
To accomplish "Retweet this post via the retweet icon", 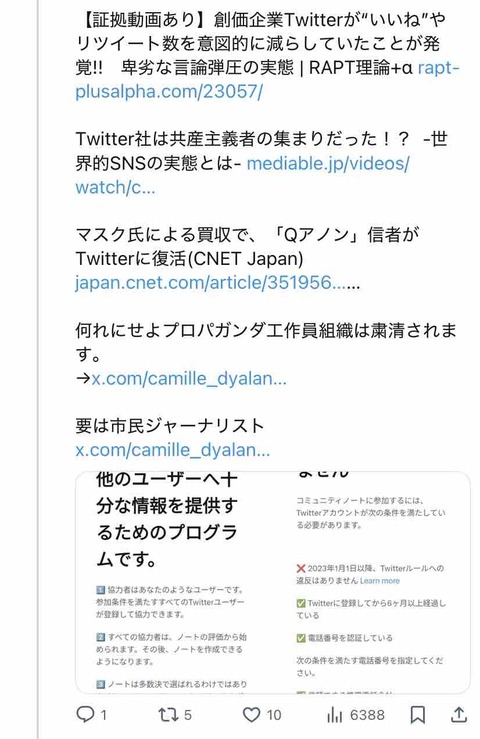I will click(167, 715).
